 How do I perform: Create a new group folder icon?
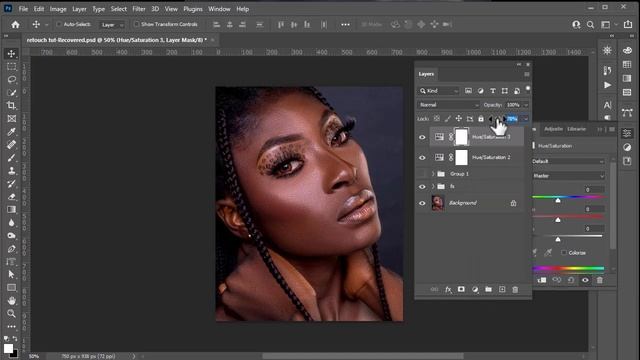coord(489,289)
